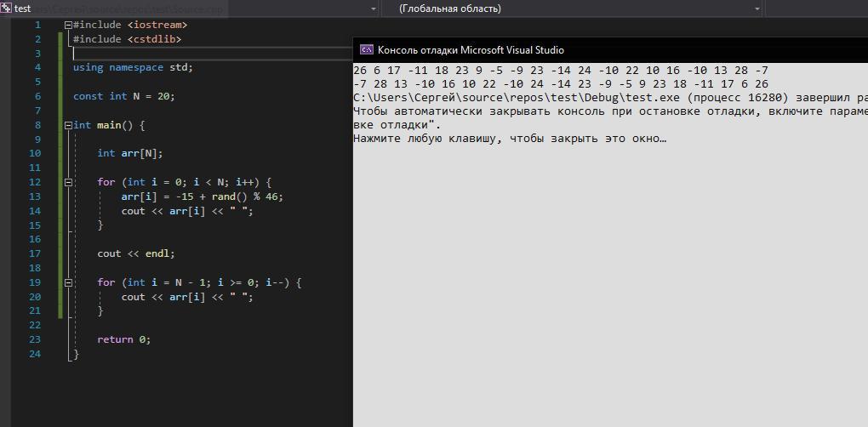Click 'for (int i = 0; i < N; i++)' line
The image size is (868, 427).
[185, 182]
